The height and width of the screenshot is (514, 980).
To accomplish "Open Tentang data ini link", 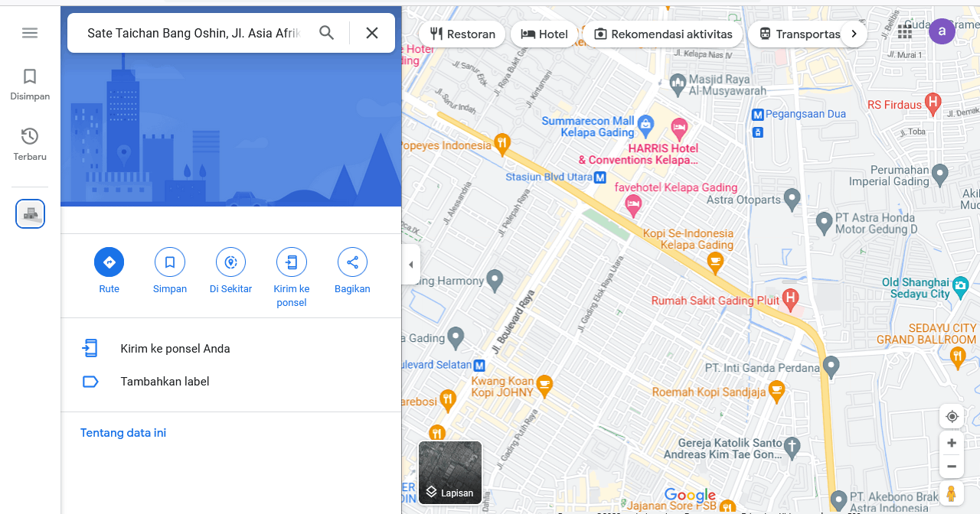I will (x=123, y=433).
